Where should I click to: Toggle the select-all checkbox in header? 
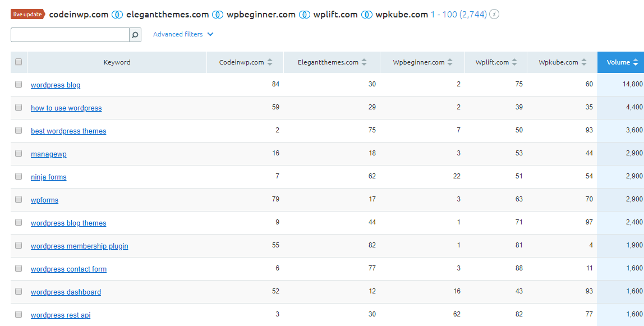(x=19, y=62)
